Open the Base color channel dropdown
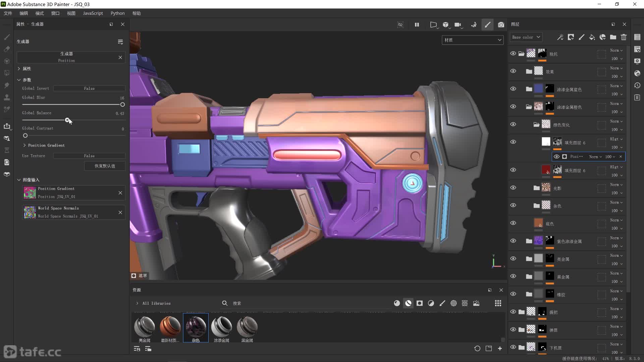 pyautogui.click(x=526, y=37)
